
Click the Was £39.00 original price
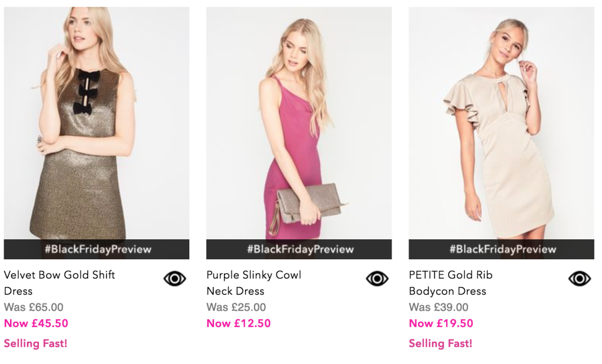point(439,308)
